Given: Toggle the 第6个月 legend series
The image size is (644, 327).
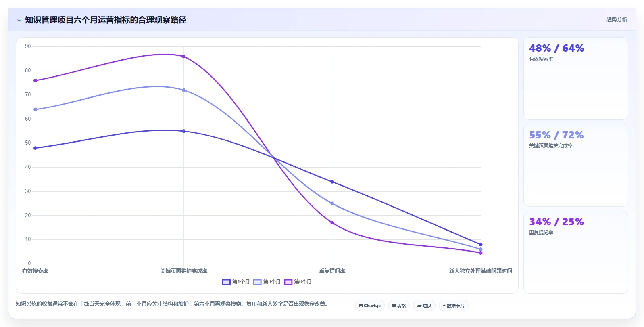Looking at the screenshot, I should 298,282.
